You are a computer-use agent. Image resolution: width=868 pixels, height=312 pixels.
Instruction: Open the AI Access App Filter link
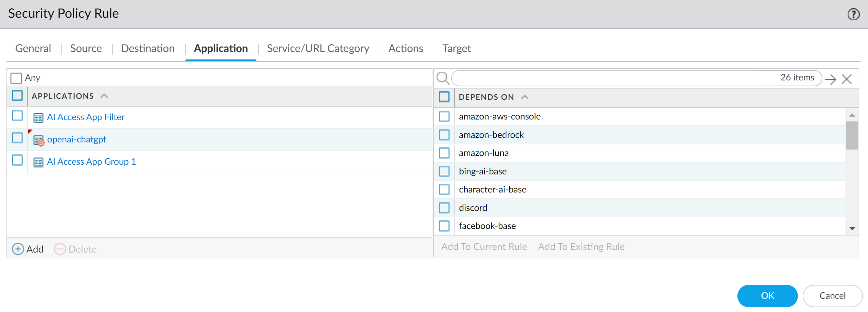[x=86, y=117]
